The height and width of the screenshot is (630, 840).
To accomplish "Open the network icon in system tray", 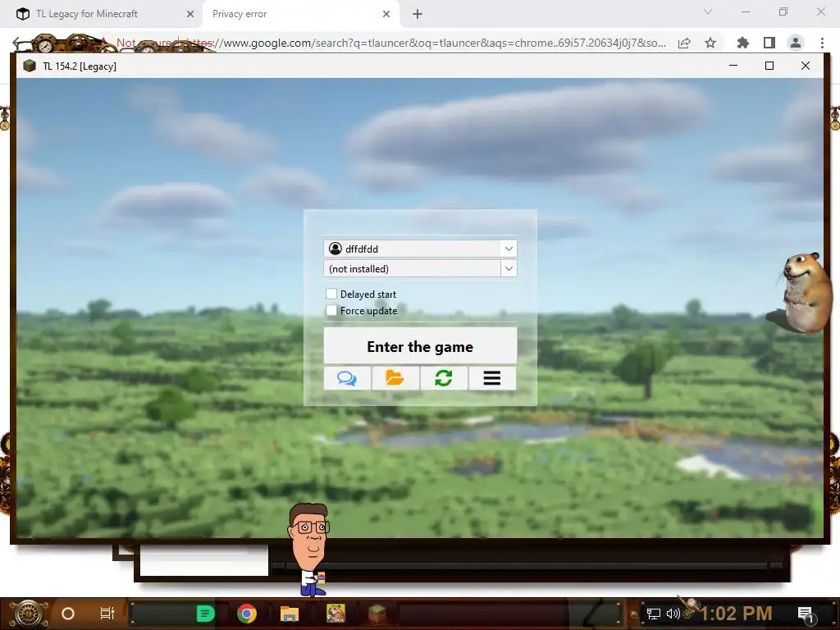I will click(x=654, y=614).
